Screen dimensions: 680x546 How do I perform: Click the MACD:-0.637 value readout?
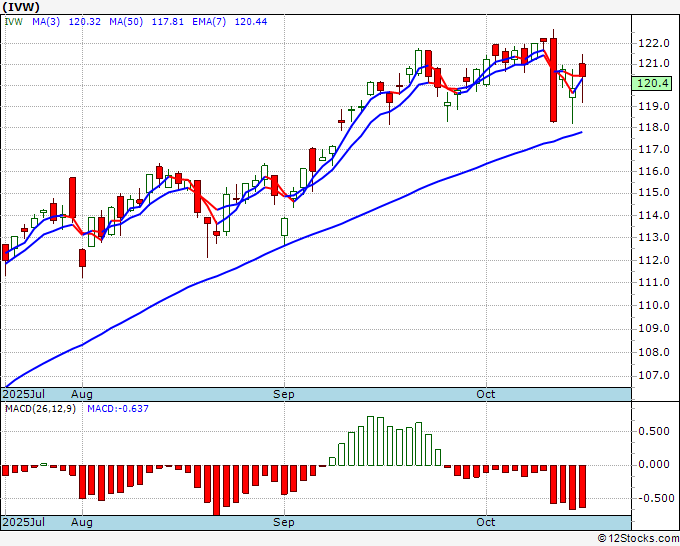click(x=118, y=409)
